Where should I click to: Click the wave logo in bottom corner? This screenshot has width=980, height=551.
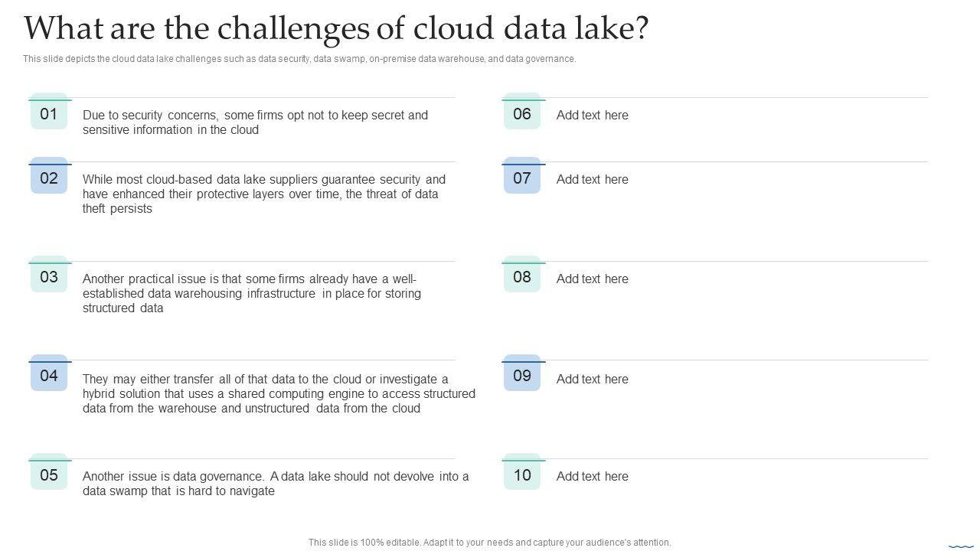point(961,546)
